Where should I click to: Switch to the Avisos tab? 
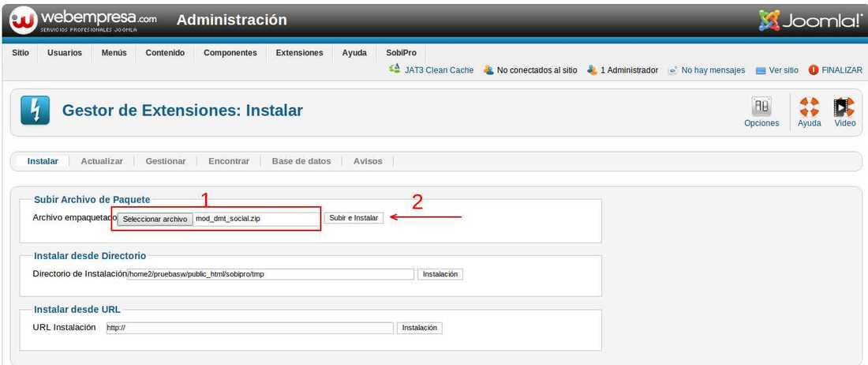pos(368,161)
